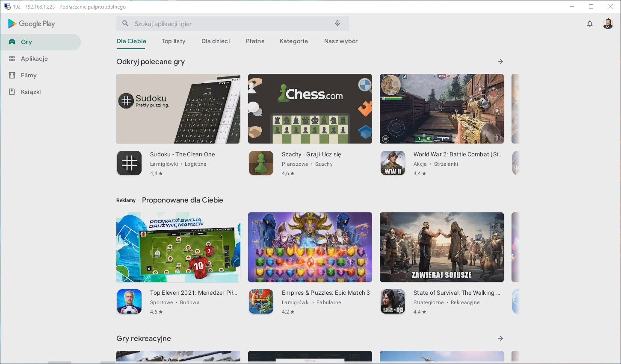Image resolution: width=621 pixels, height=364 pixels.
Task: Click Łamigłówki category under Sudoku
Action: pyautogui.click(x=164, y=164)
